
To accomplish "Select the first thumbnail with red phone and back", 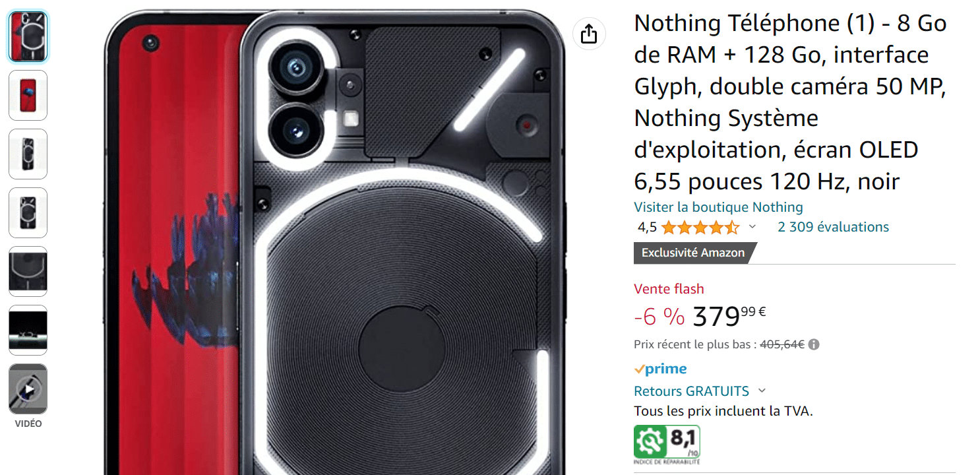I will coord(28,37).
